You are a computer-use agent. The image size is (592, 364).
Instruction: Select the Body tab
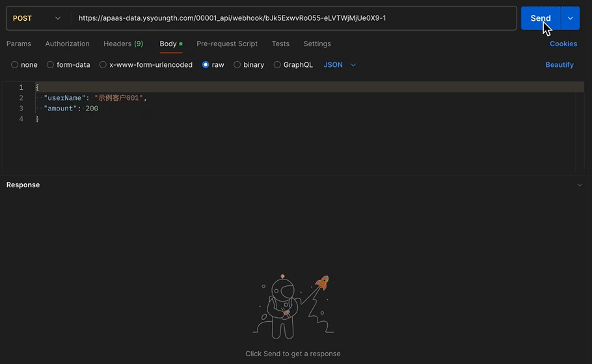tap(170, 44)
